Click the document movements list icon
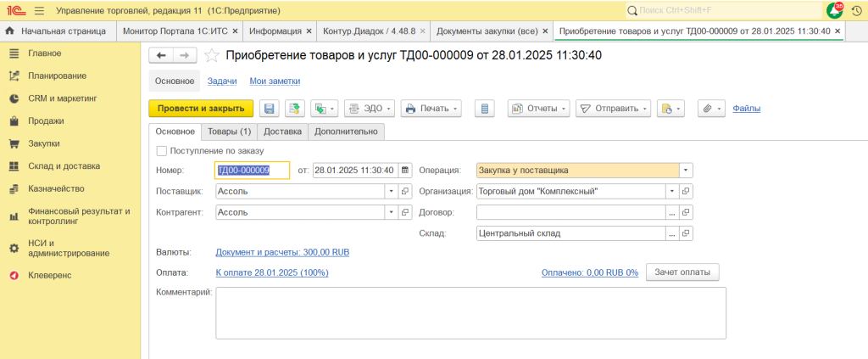The height and width of the screenshot is (359, 868). tap(484, 109)
